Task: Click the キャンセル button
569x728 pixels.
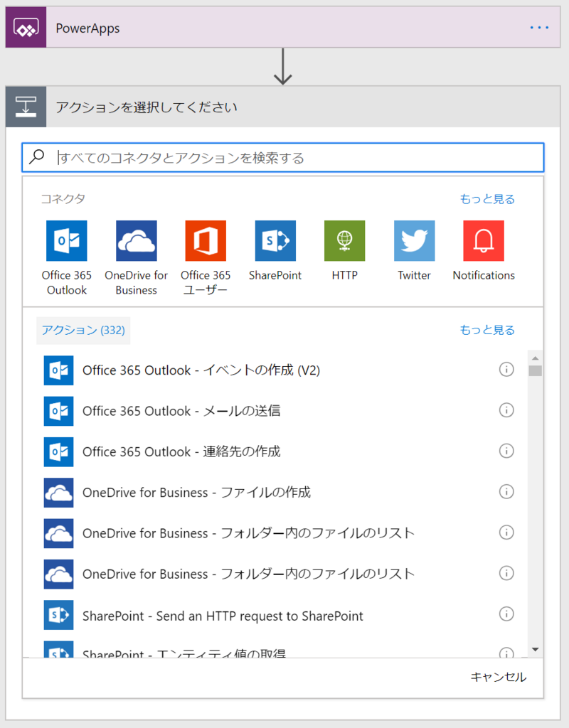Action: point(499,677)
